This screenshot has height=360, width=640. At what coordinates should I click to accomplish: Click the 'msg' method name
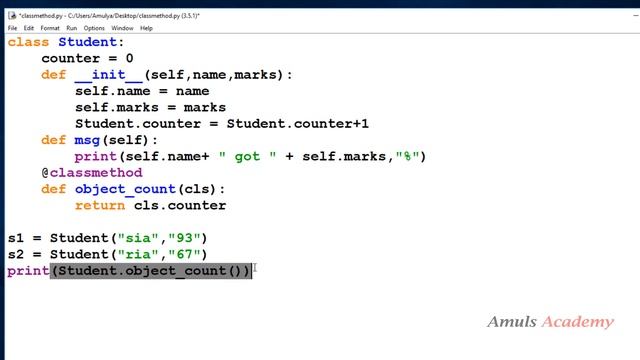coord(87,140)
